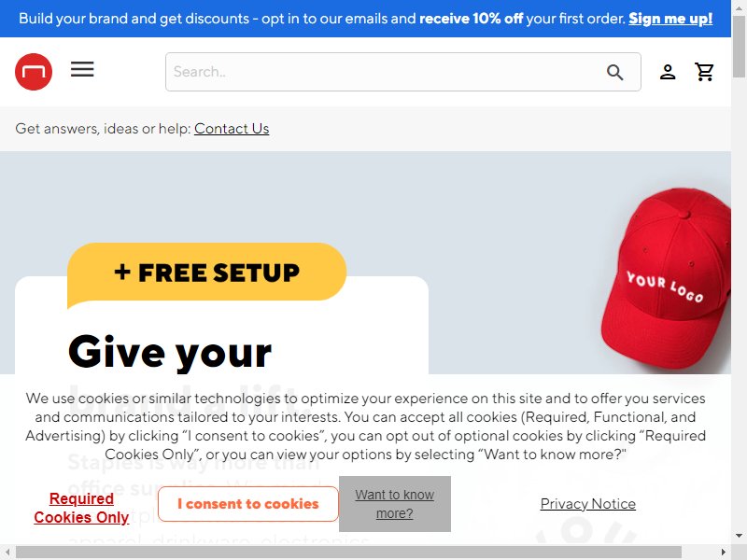Click I consent to cookies button
Screen dimensions: 747x560
[x=248, y=504]
